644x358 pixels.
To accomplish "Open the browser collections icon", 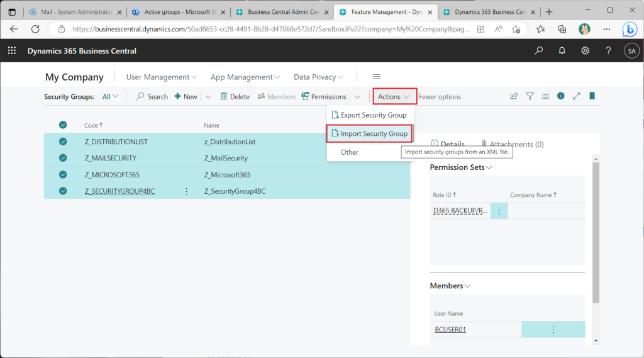I will click(x=562, y=29).
